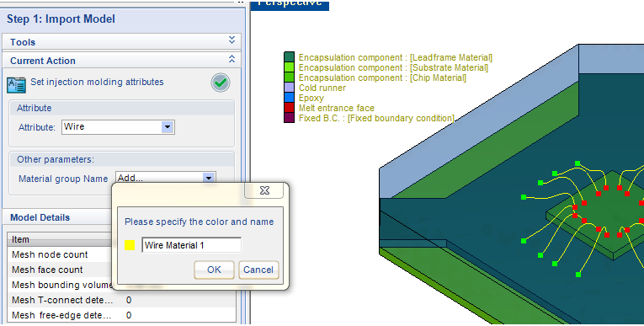Click Substrate Material legend color swatch
The image size is (644, 326).
[289, 67]
